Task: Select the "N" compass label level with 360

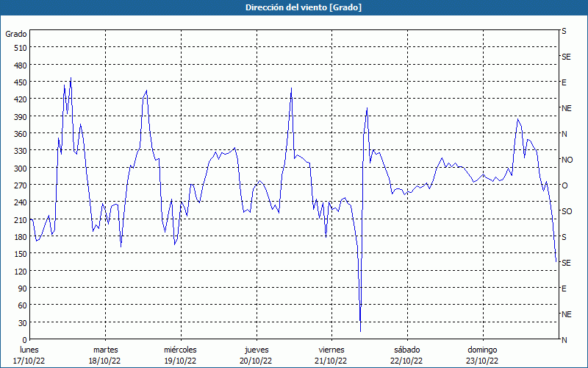Action: point(564,134)
